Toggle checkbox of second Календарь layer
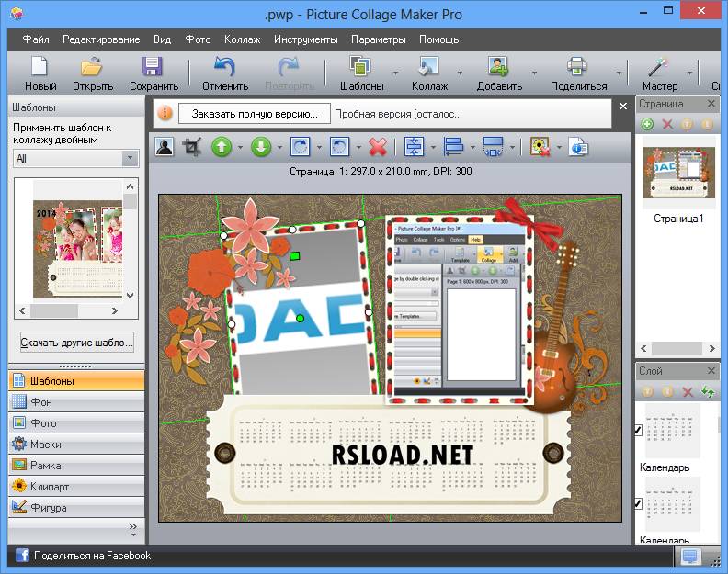The image size is (728, 574). [639, 504]
